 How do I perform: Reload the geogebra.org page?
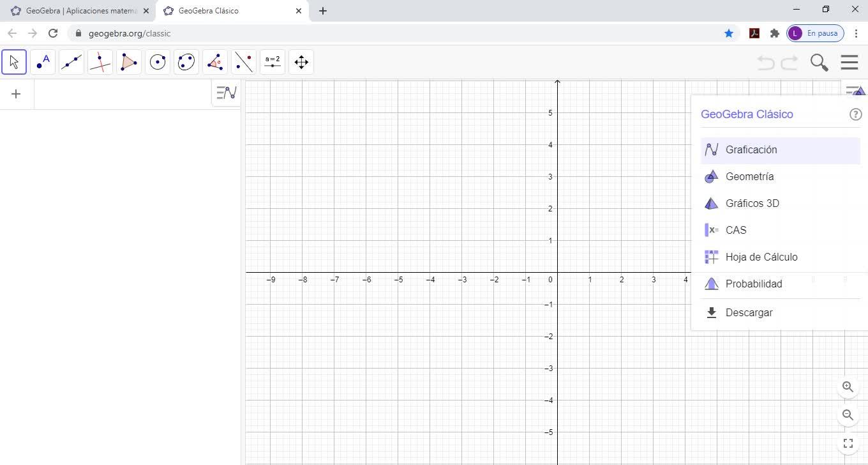point(53,33)
